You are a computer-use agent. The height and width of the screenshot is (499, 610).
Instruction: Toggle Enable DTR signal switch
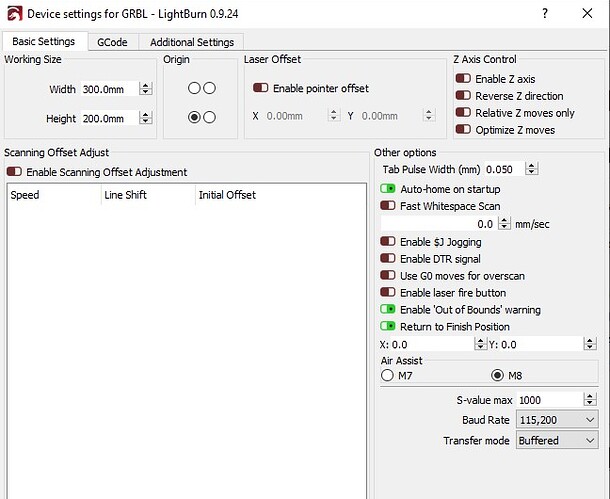(x=387, y=258)
